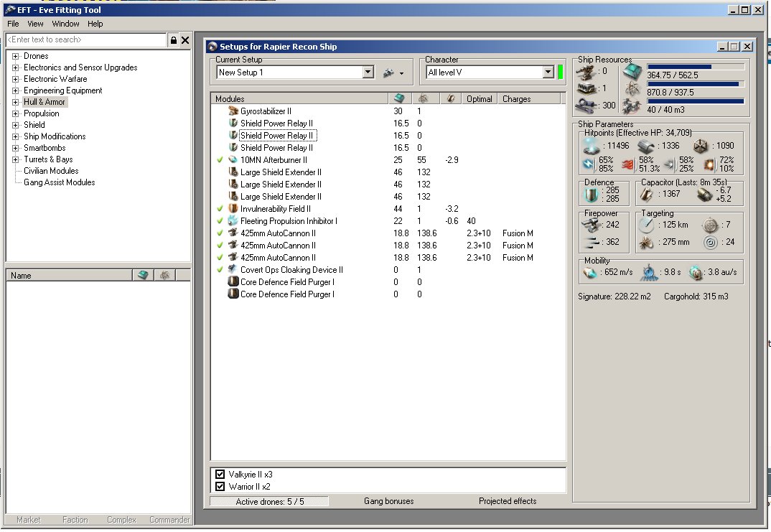Click the hull structure hitpoints icon
The width and height of the screenshot is (771, 532).
[x=701, y=146]
